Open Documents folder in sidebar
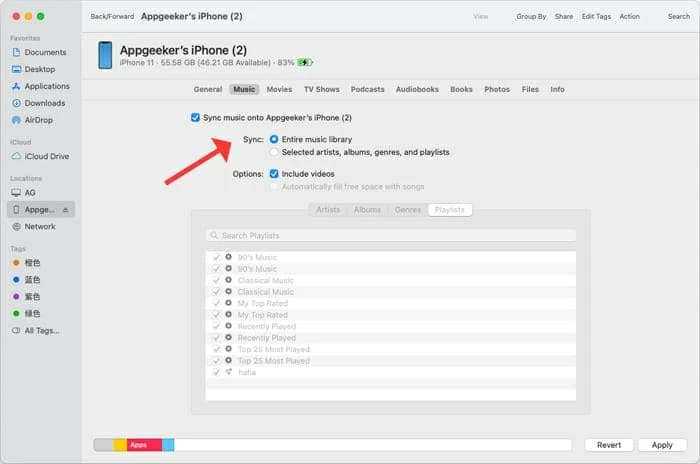The height and width of the screenshot is (464, 700). tap(45, 52)
